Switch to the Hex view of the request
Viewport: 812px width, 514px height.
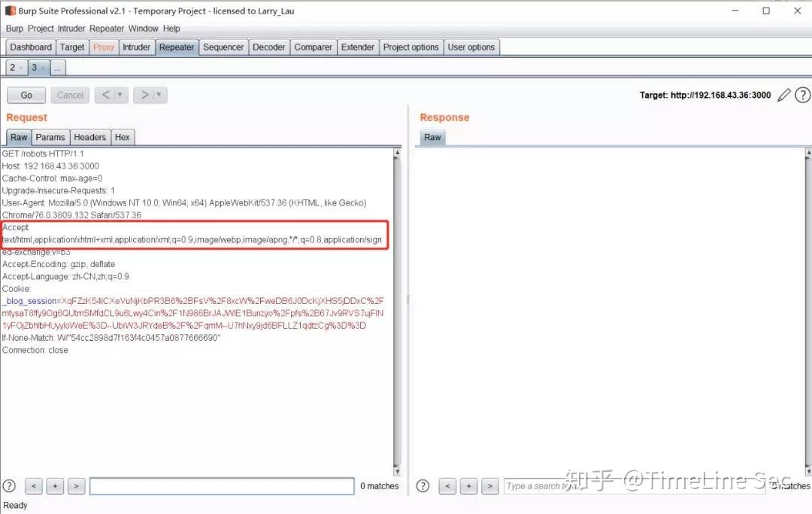(122, 137)
